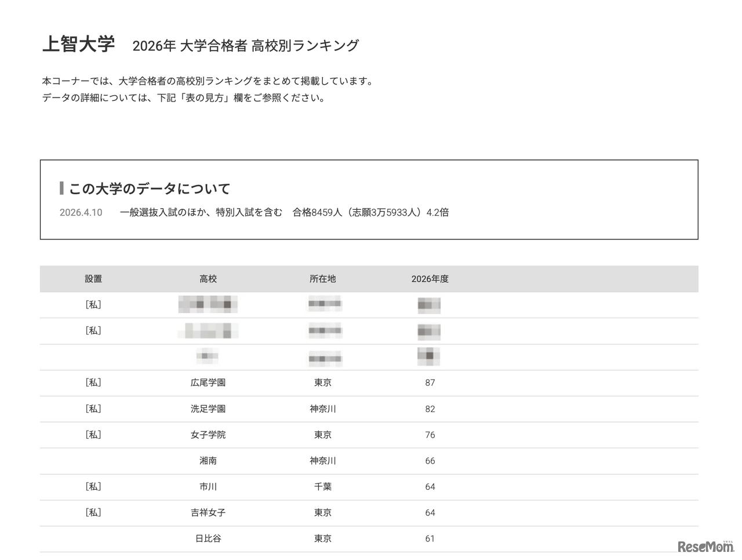Select the 東京 location of 女子学院

tap(322, 435)
